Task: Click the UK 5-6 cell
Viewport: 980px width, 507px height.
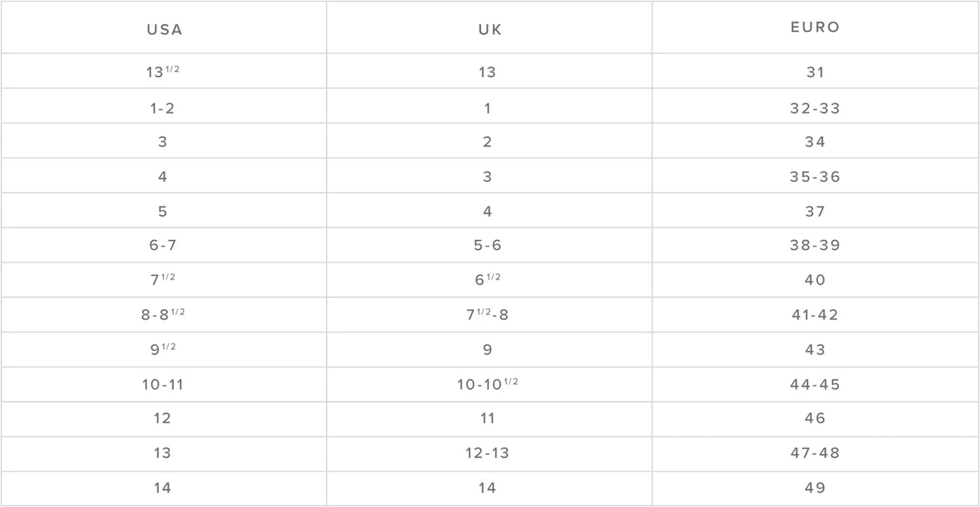Action: pyautogui.click(x=488, y=246)
